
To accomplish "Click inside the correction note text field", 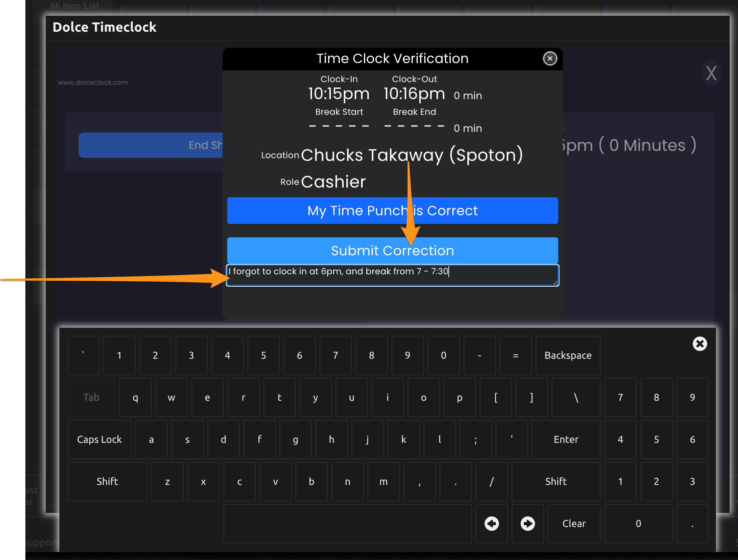I will 392,276.
